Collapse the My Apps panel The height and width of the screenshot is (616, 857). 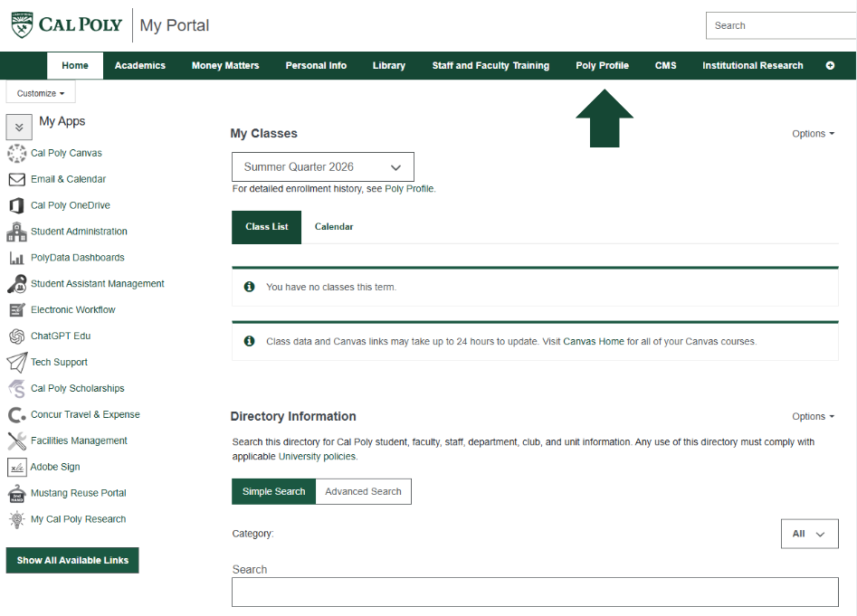[19, 128]
